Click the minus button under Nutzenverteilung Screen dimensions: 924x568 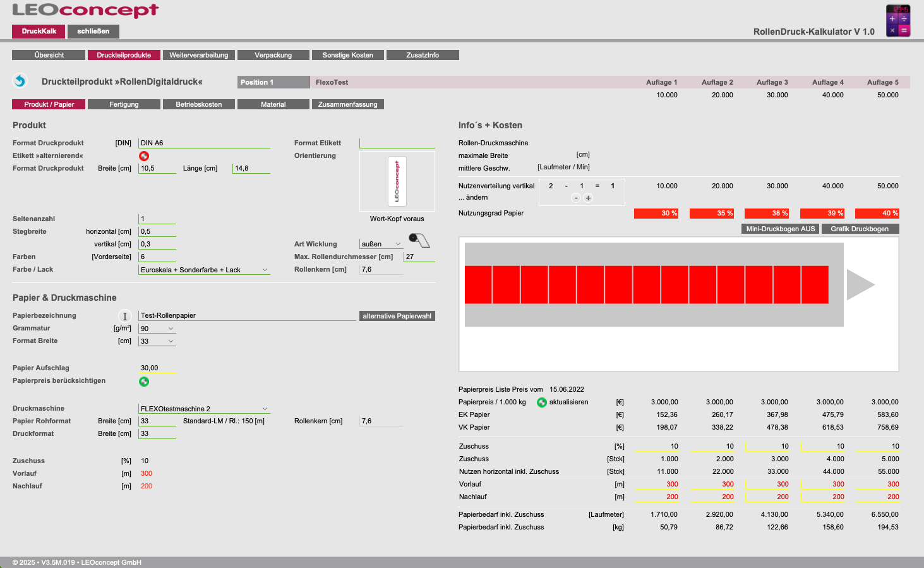pyautogui.click(x=576, y=198)
